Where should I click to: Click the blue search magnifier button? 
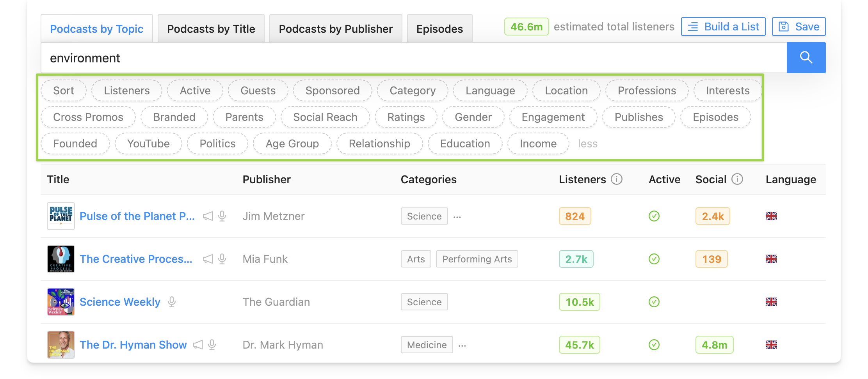click(x=806, y=58)
